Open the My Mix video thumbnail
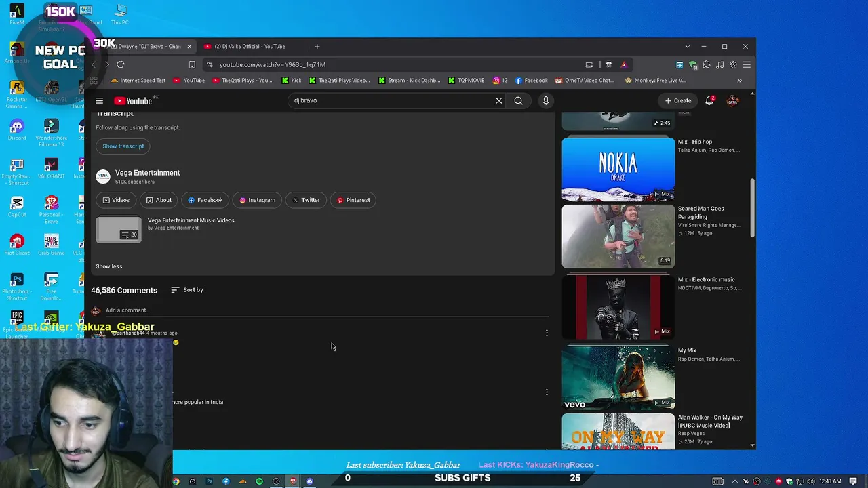Viewport: 868px width, 488px height. (618, 379)
